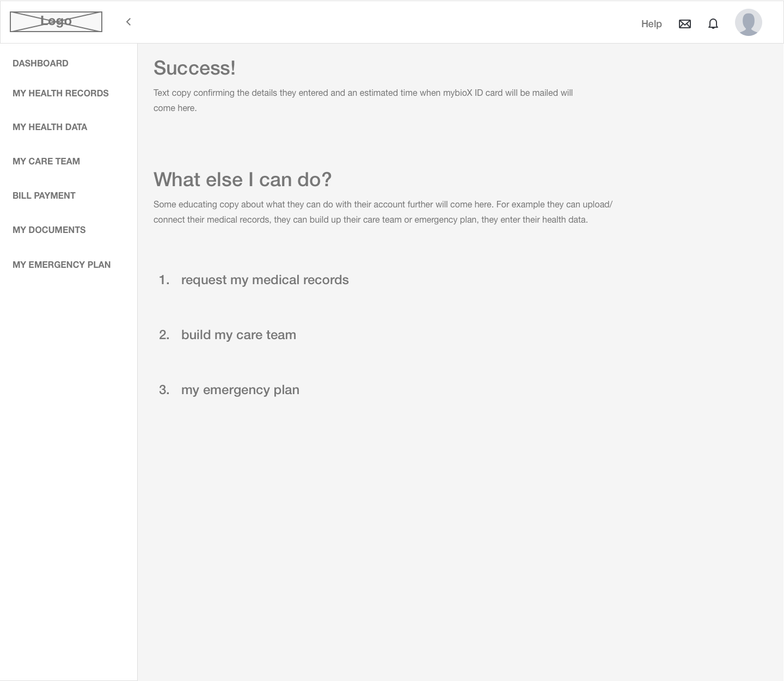Open my emergency plan from the list

pos(240,390)
